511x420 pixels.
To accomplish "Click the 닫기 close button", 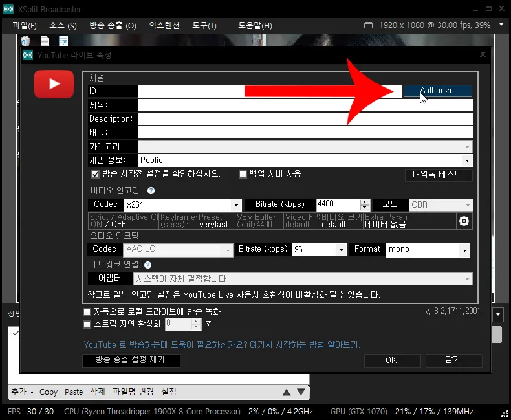I will tap(453, 360).
